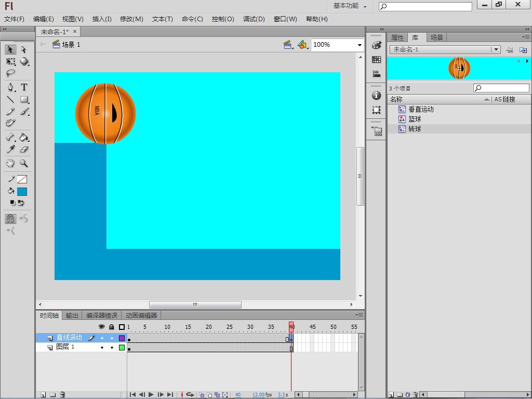This screenshot has height=399, width=532.
Task: Play the timeline animation
Action: (x=151, y=395)
